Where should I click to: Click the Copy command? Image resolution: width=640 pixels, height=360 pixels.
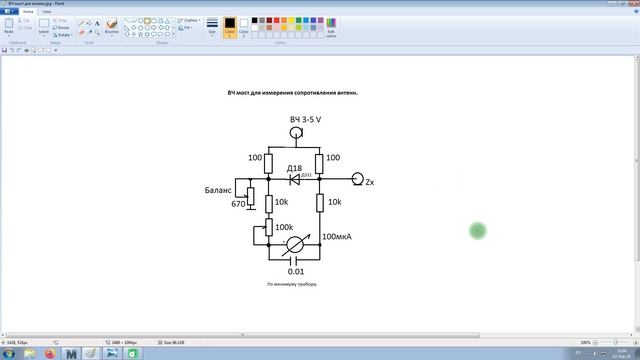pos(24,28)
